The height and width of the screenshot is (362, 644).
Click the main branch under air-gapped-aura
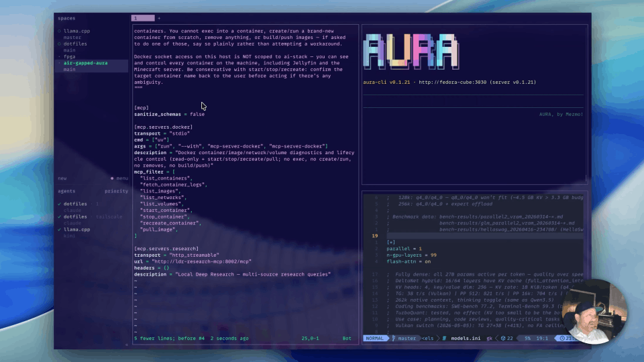click(69, 69)
